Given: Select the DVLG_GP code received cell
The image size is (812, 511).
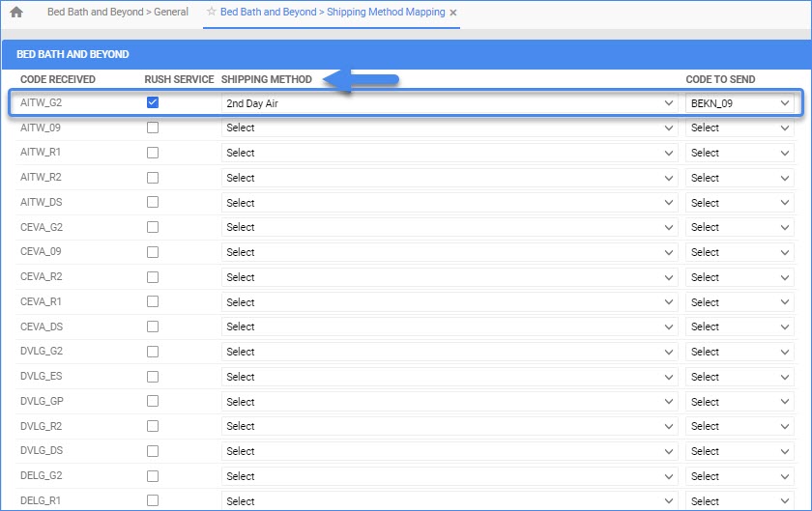Looking at the screenshot, I should [42, 401].
